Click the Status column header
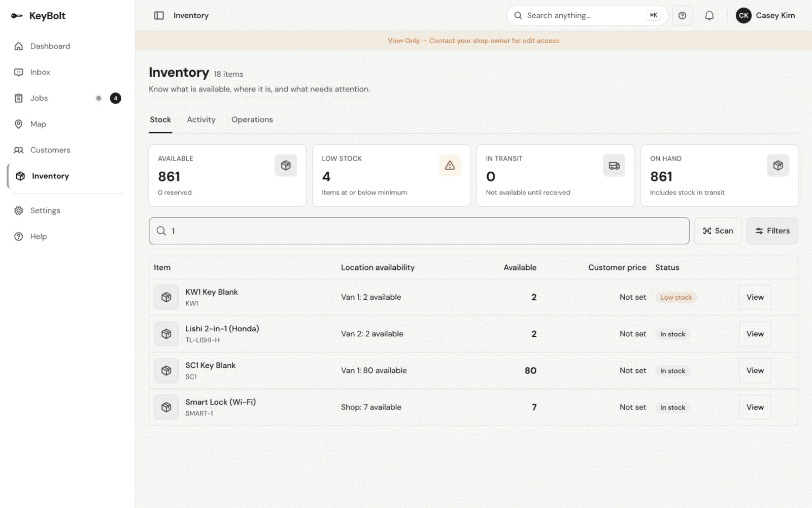 point(667,267)
